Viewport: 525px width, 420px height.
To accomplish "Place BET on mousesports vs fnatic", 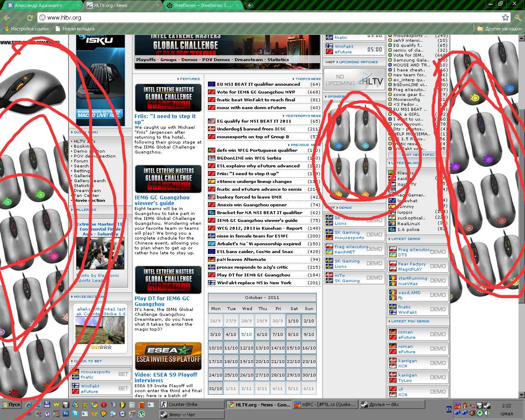I will pyautogui.click(x=123, y=374).
